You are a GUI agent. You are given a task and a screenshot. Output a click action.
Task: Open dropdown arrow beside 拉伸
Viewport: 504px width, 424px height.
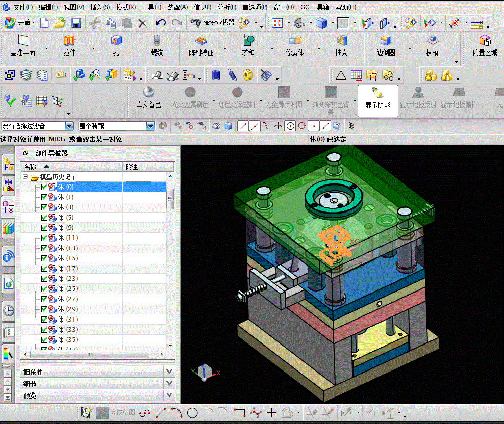click(93, 48)
